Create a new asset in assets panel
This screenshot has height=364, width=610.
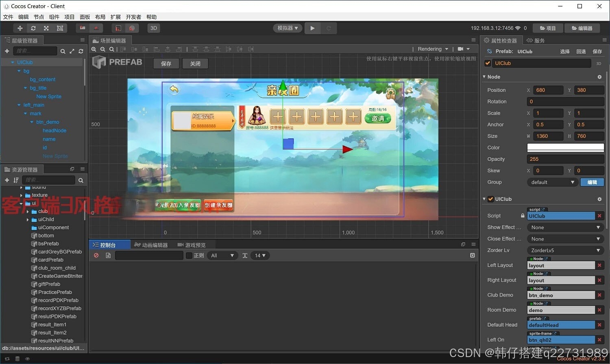point(7,180)
